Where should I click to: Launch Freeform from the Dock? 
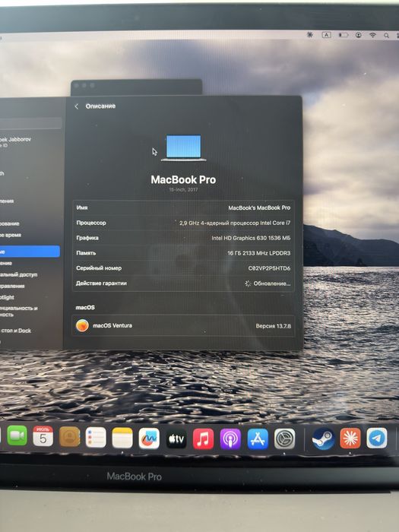tap(149, 439)
